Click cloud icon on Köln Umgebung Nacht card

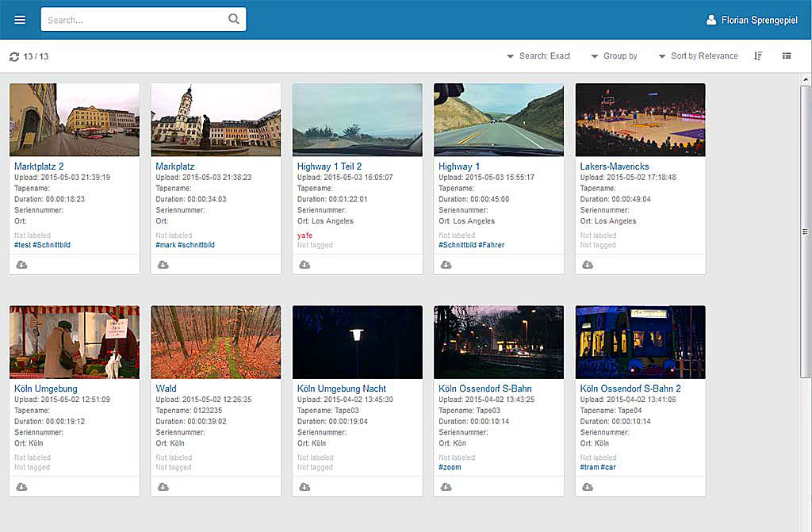click(x=304, y=487)
